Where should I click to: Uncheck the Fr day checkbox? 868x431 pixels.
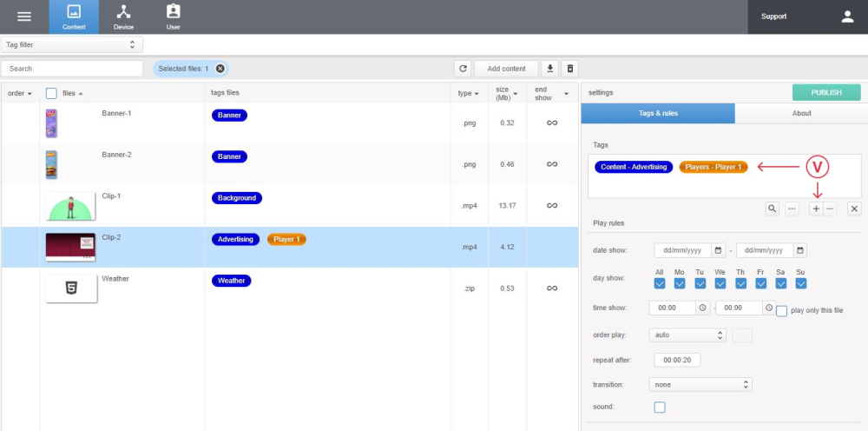761,283
